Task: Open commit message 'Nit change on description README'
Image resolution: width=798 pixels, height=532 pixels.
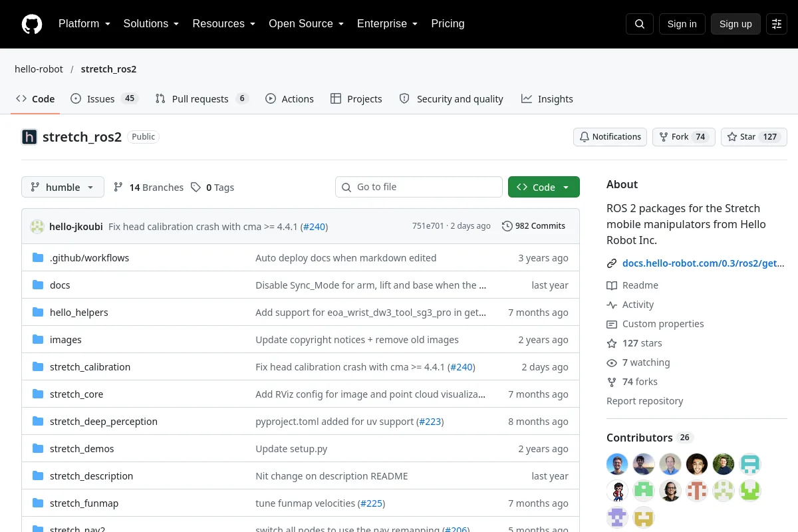Action: (332, 475)
